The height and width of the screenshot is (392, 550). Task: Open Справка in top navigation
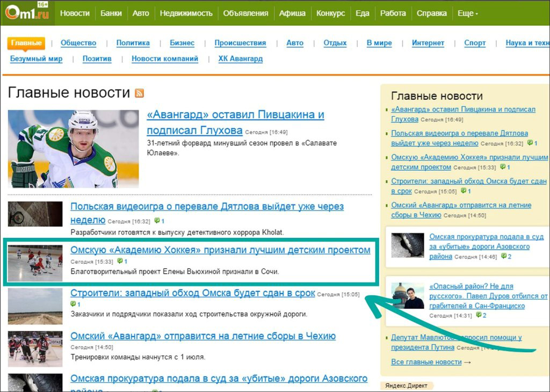[x=431, y=13]
